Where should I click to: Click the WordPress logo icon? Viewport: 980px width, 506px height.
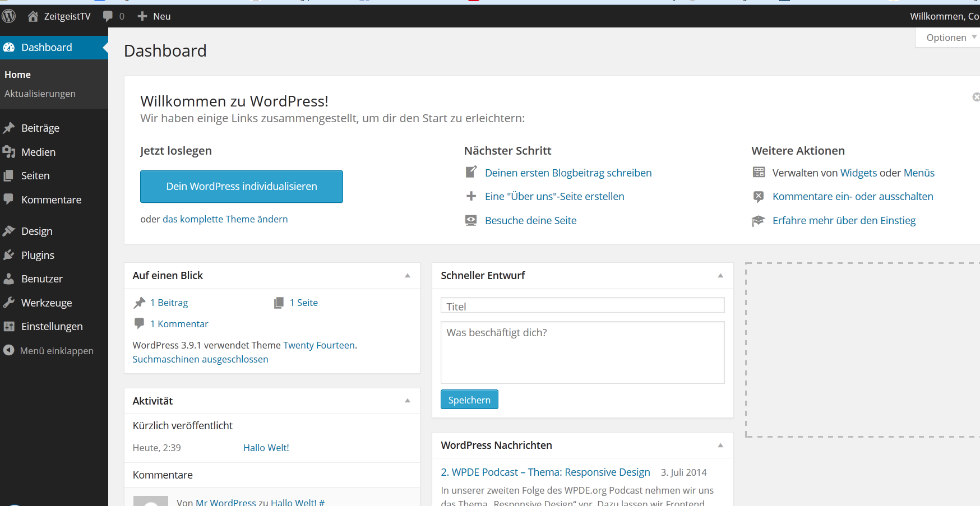click(x=8, y=16)
